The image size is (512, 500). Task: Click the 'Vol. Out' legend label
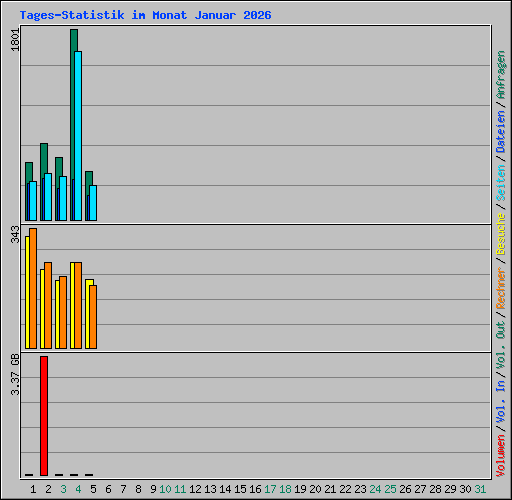(x=501, y=345)
